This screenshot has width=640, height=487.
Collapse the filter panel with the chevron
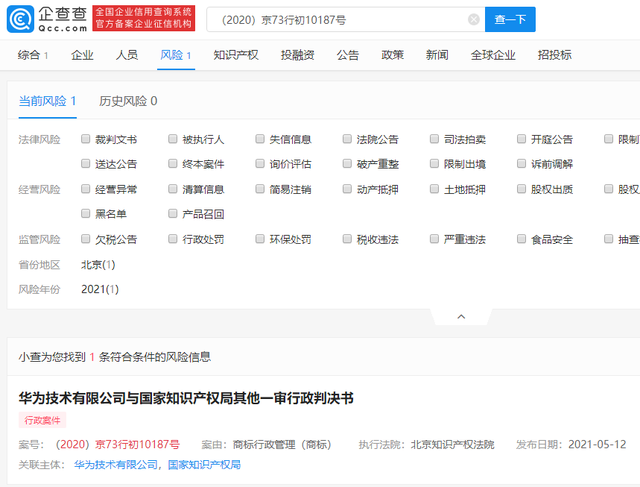(x=460, y=316)
